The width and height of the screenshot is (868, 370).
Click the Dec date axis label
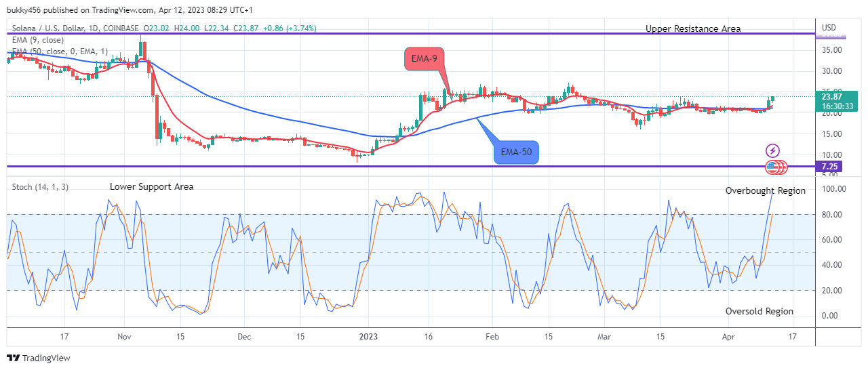pos(245,336)
